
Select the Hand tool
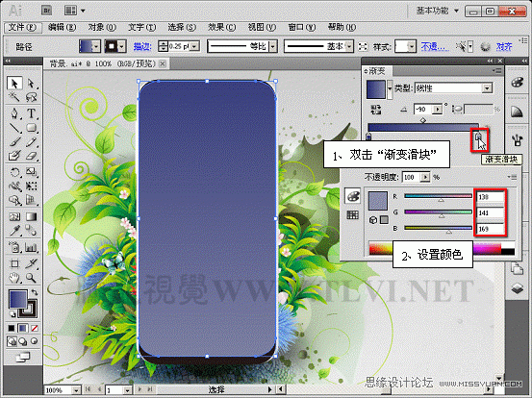[x=14, y=278]
